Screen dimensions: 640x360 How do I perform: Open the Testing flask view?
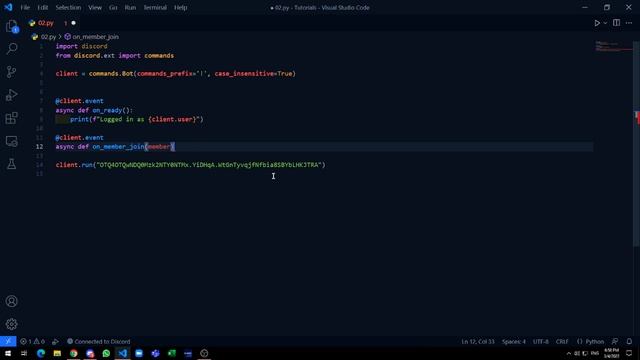11,164
